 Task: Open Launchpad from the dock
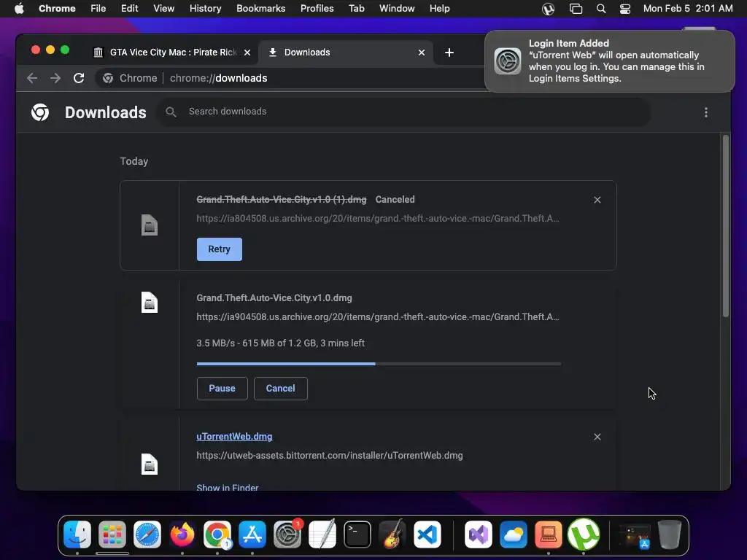point(112,534)
